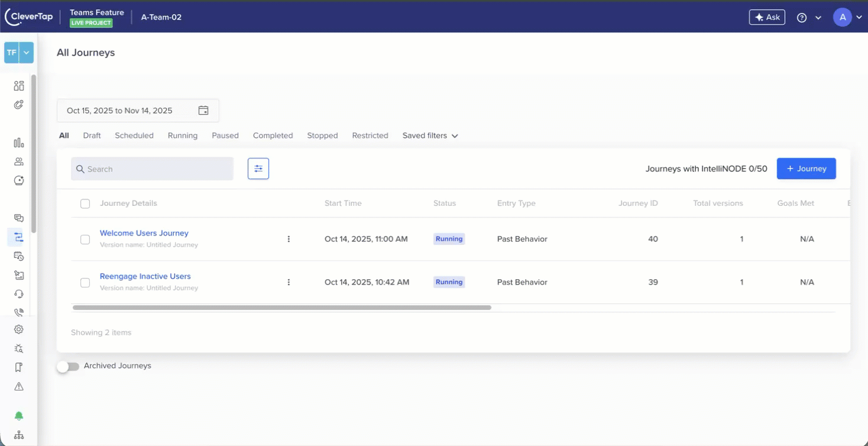Check the Welcome Users Journey checkbox
Screen dimensions: 868x446
coord(85,239)
